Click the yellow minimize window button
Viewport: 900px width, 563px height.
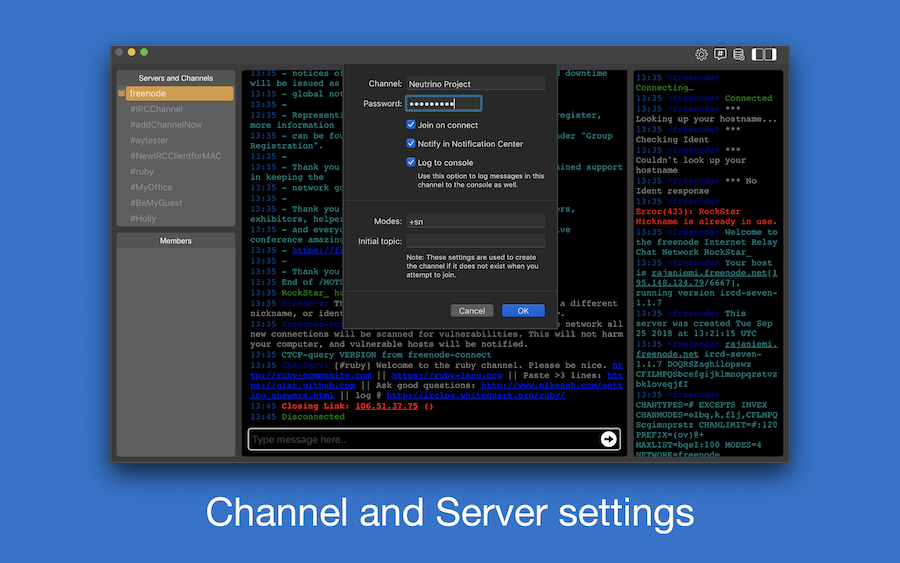(131, 52)
